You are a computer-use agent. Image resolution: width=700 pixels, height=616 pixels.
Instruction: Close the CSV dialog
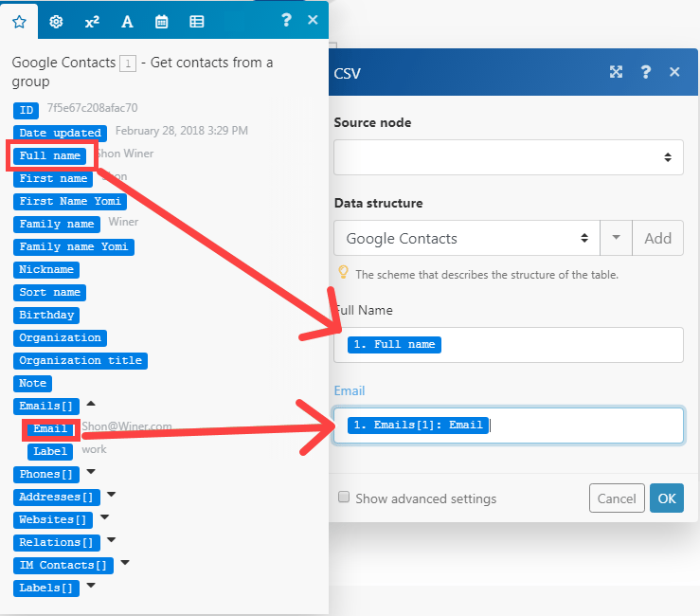(674, 71)
